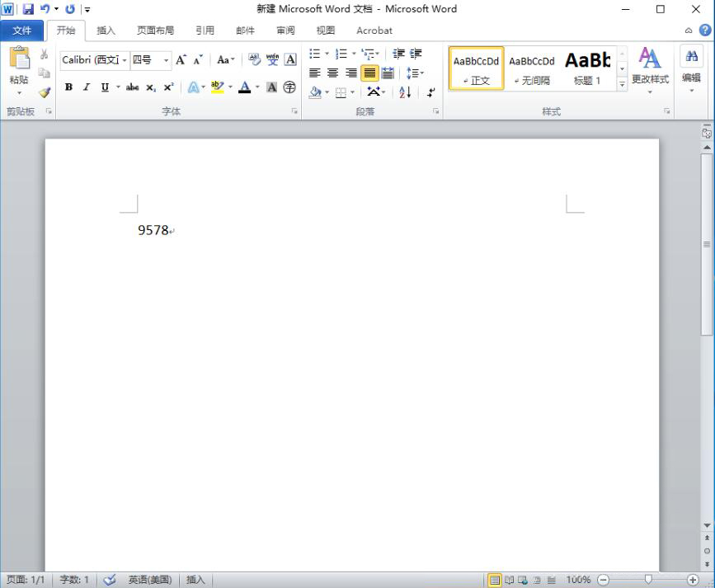Open the font name dropdown
The image size is (715, 588).
(x=124, y=60)
